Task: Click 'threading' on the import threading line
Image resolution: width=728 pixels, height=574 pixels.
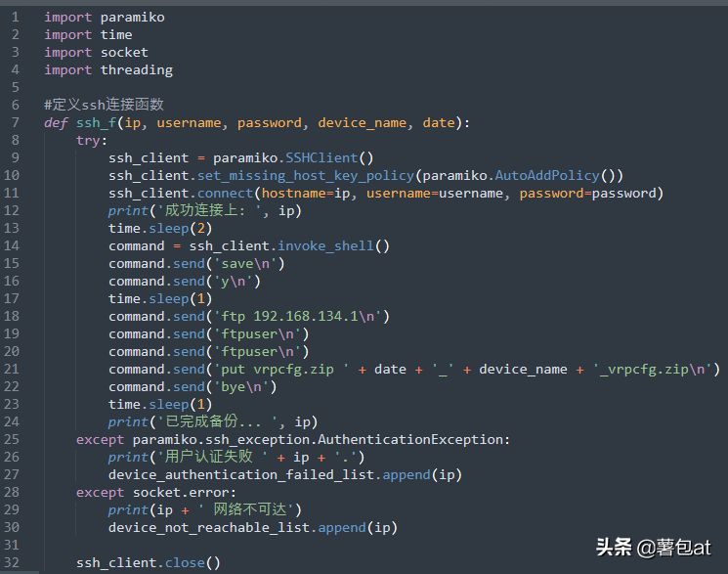Action: point(137,70)
